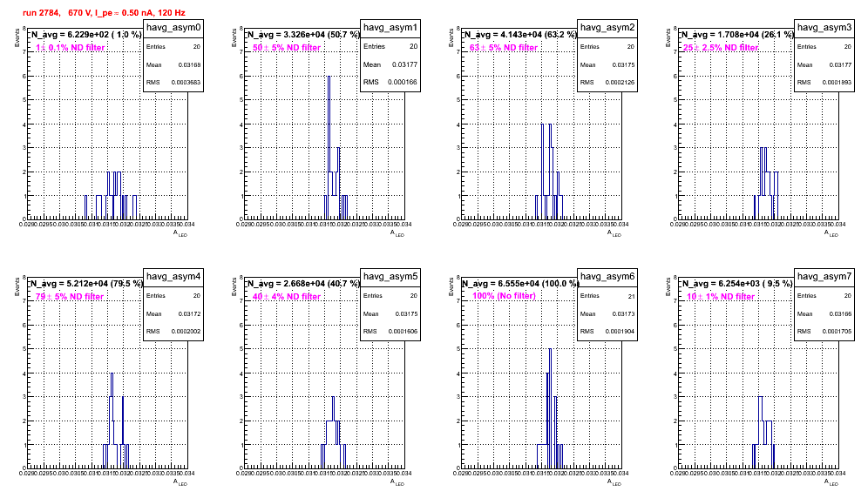This screenshot has height=498, width=868.
Task: Click RMS value 0.0001904 in havg_asym6
Action: [620, 332]
